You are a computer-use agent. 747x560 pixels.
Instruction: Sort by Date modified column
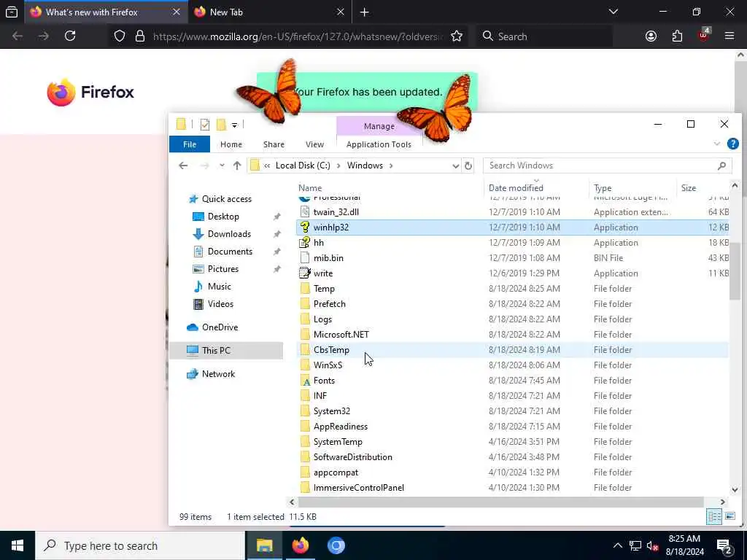point(536,188)
